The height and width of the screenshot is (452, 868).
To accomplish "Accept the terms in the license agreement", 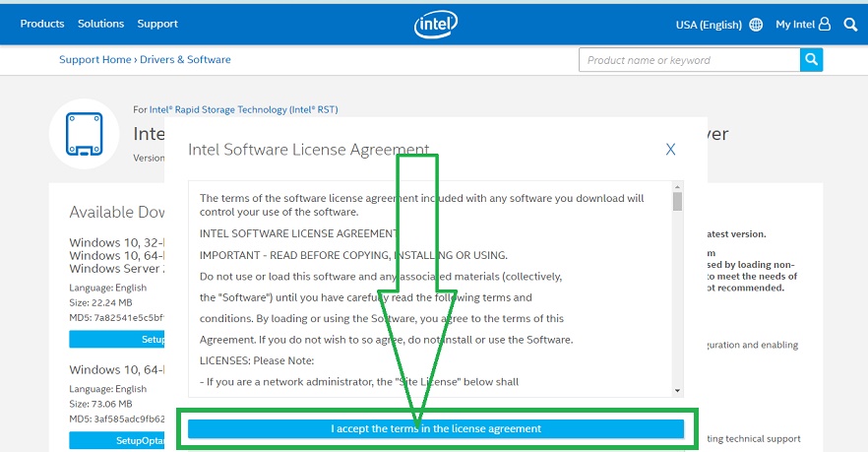I will (436, 428).
